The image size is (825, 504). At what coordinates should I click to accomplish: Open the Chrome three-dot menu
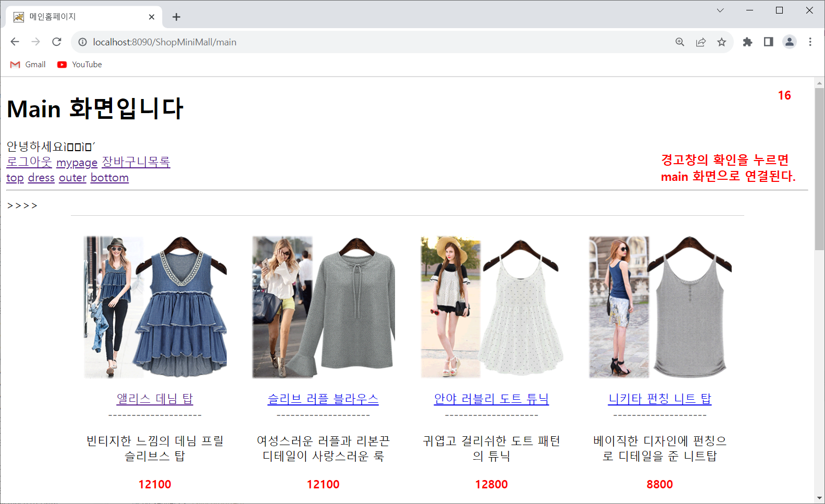(810, 42)
